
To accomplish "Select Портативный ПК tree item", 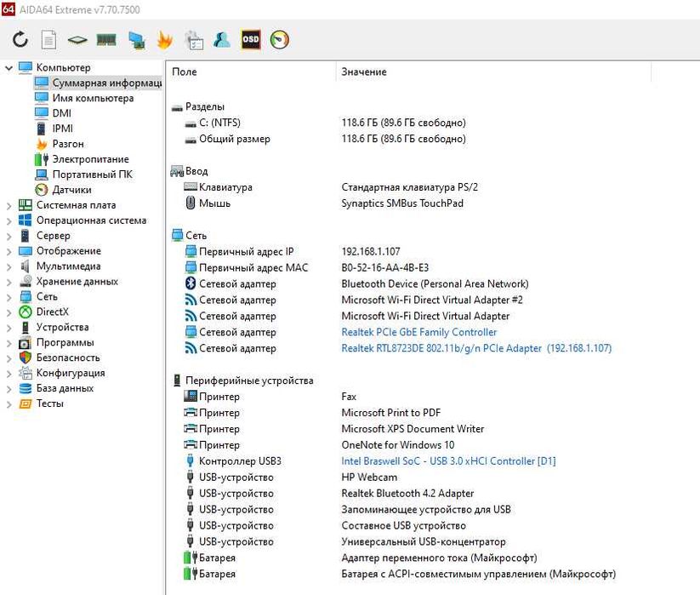I will point(93,174).
